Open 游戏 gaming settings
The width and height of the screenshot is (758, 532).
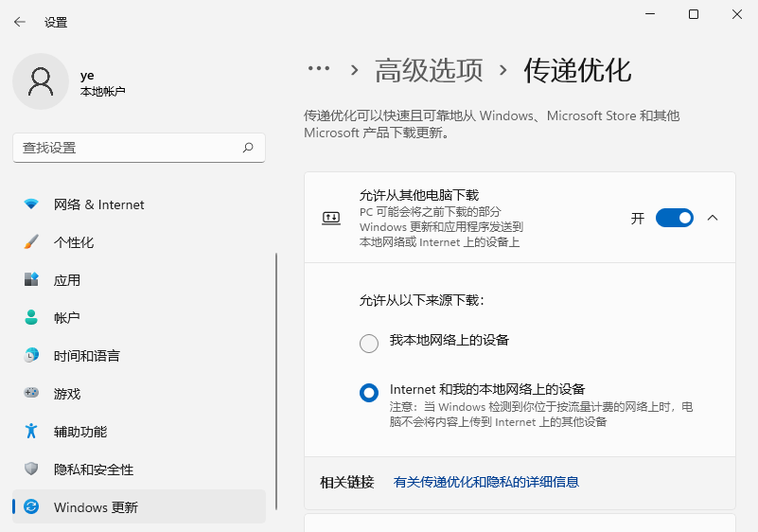(x=67, y=394)
